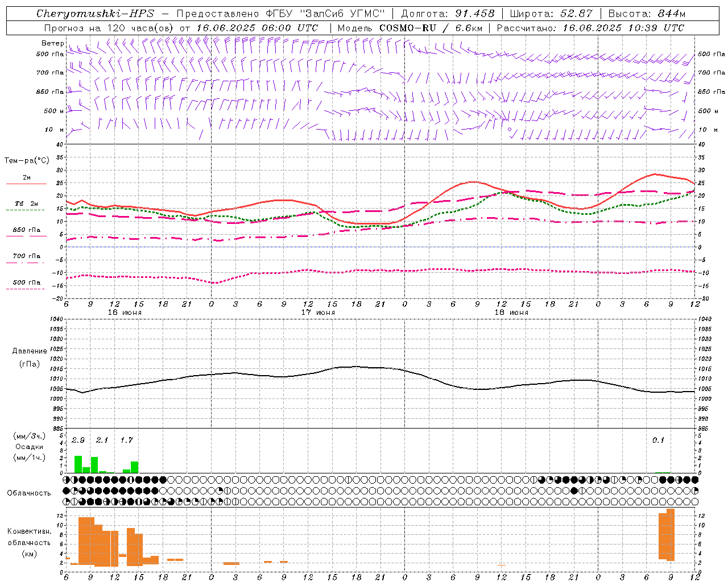This screenshot has height=582, width=728.
Task: Click the date label 16 июня
Action: (x=125, y=313)
